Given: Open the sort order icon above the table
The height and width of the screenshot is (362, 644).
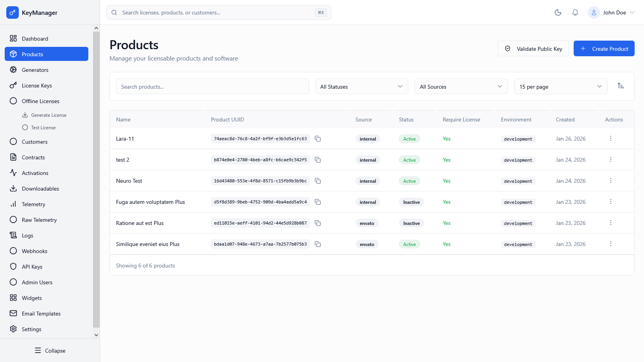Looking at the screenshot, I should [621, 86].
